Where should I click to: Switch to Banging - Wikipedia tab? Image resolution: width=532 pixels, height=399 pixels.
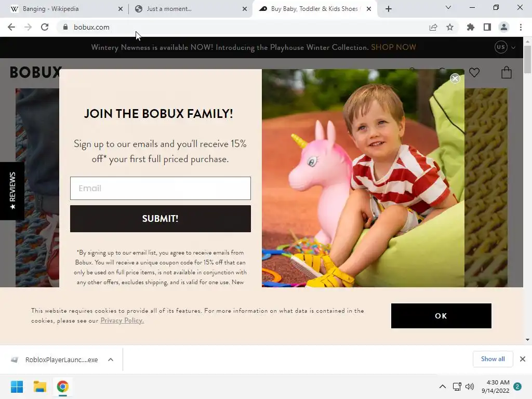point(51,9)
